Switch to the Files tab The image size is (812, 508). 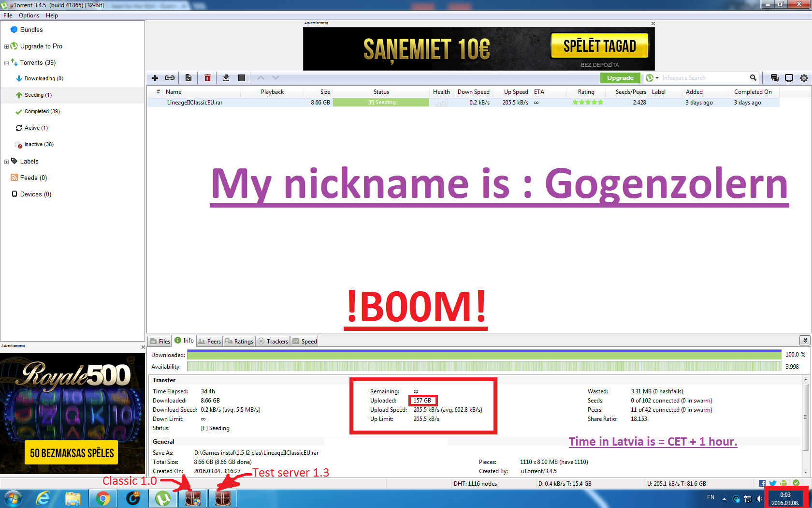[160, 341]
